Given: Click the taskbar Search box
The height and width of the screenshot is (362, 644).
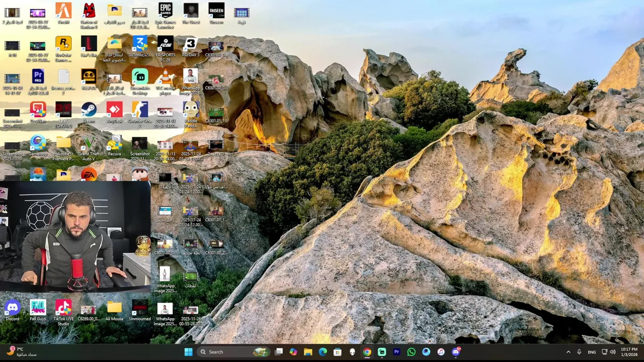Looking at the screenshot, I should [x=234, y=352].
